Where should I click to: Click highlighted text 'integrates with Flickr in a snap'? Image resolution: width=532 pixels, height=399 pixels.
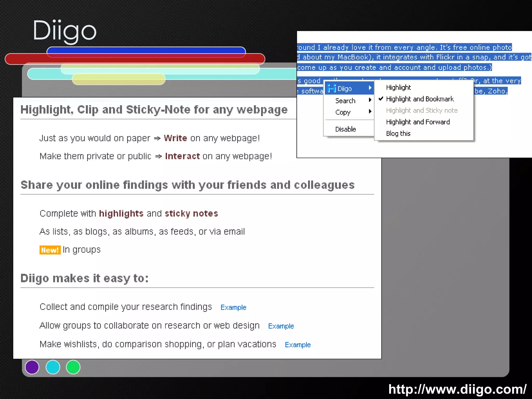tap(436, 57)
